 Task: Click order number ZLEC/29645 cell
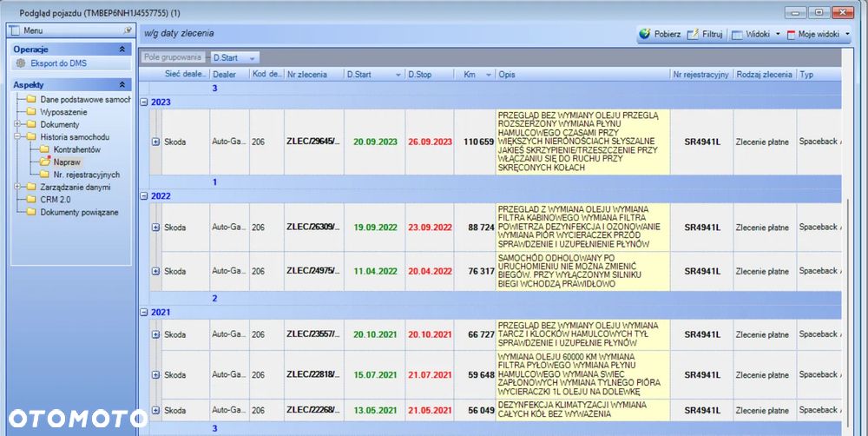[x=314, y=142]
